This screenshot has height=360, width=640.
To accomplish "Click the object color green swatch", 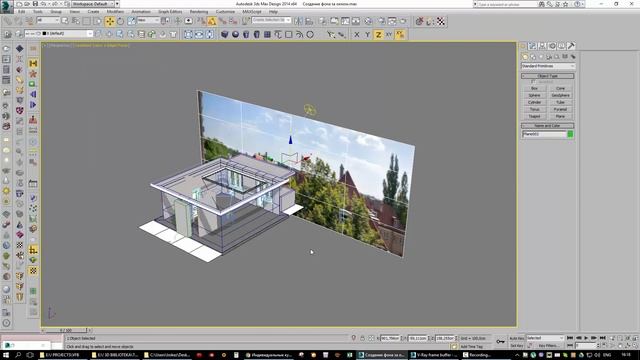I will (570, 134).
